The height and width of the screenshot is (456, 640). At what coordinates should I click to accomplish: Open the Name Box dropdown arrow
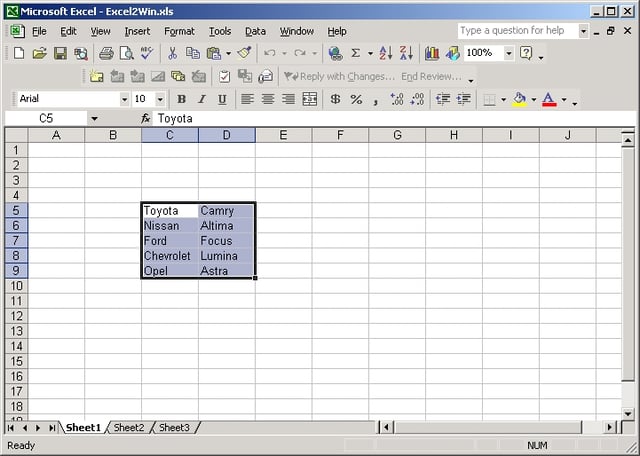coord(94,119)
